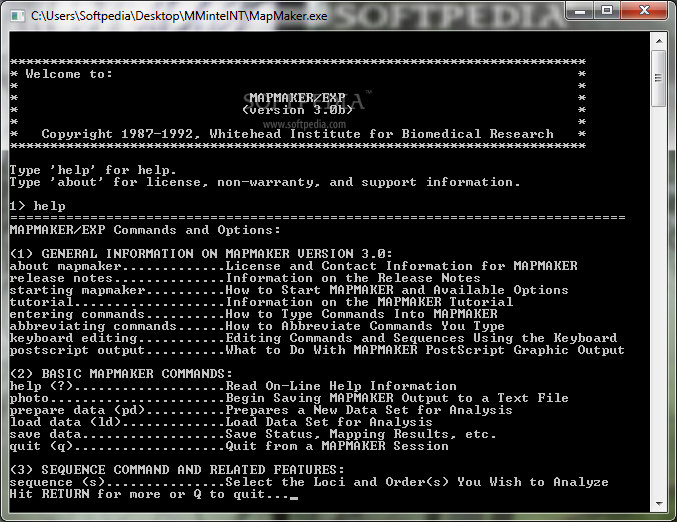Minimize the MapMaker.exe console window

pos(580,11)
